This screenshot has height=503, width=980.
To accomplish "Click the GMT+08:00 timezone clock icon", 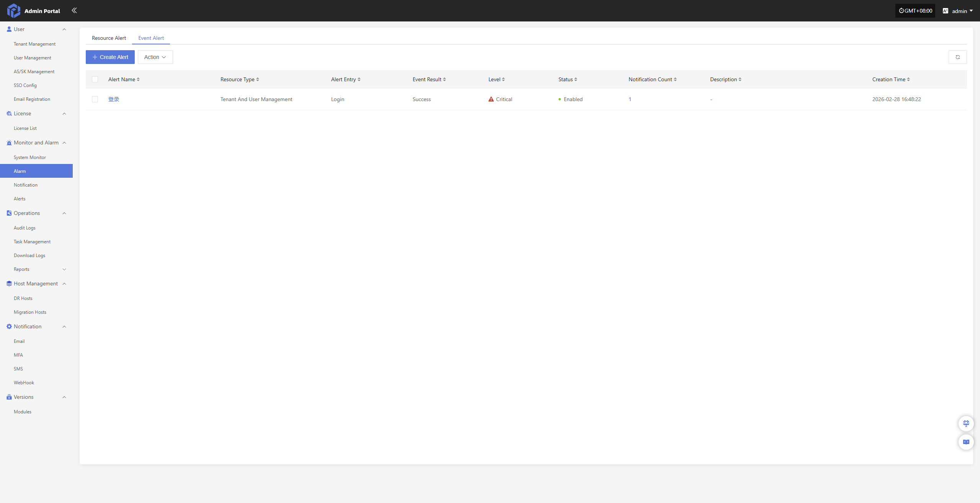I will (901, 11).
